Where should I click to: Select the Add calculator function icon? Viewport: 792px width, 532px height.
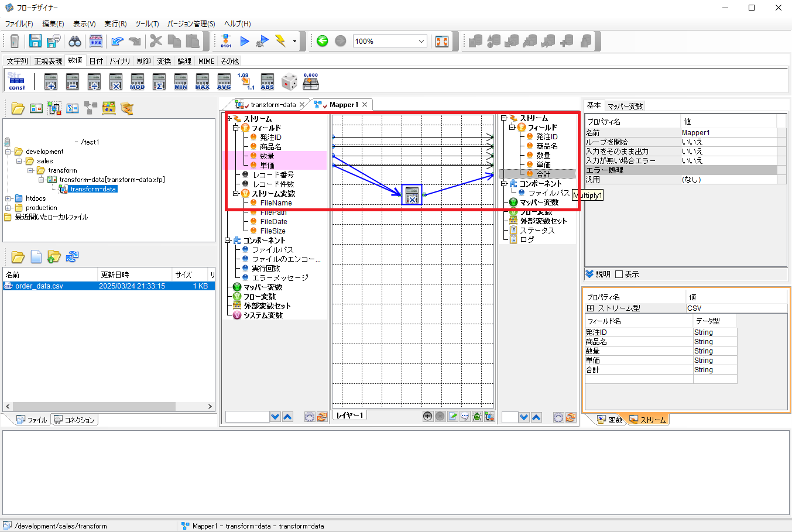tap(51, 81)
